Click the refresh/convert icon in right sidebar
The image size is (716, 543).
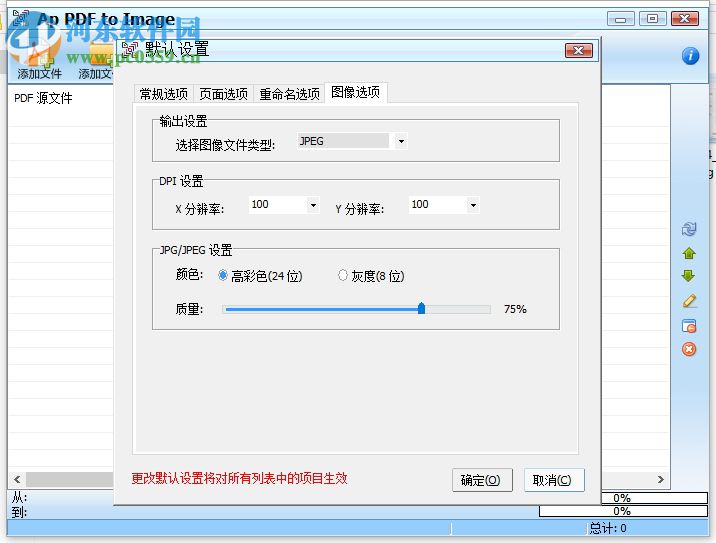click(689, 229)
